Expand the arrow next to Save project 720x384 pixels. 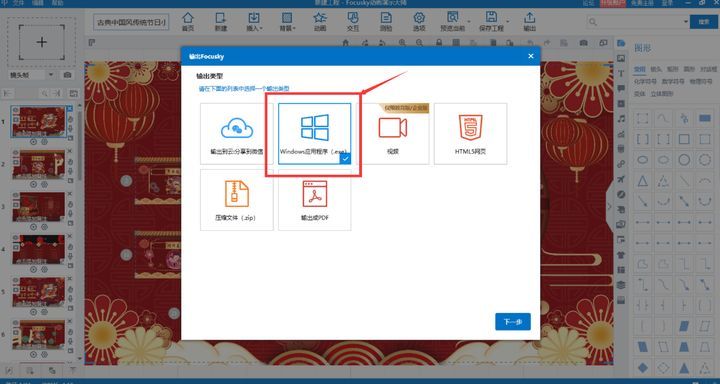click(x=507, y=22)
